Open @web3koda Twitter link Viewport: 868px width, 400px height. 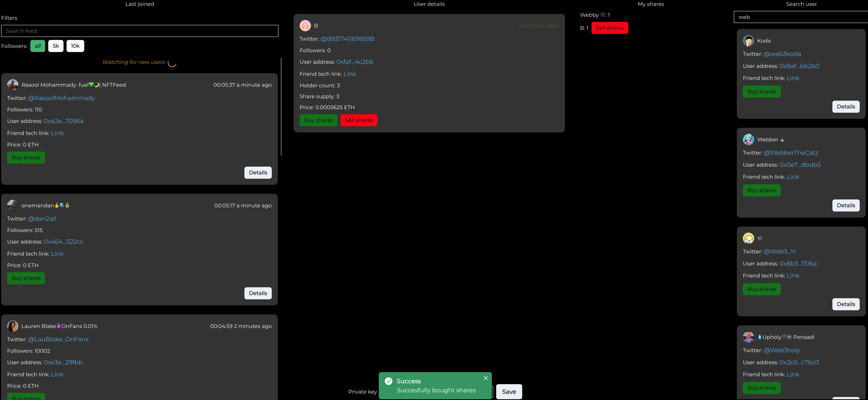tap(782, 54)
